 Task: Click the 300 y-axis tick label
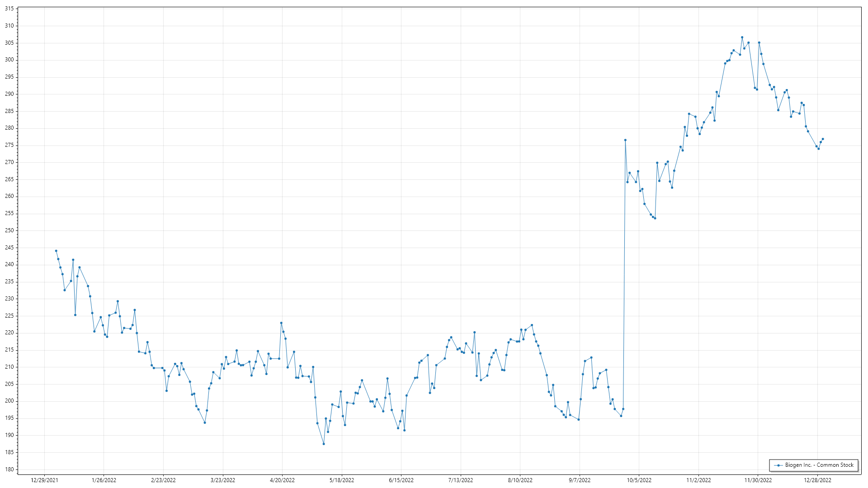click(9, 60)
